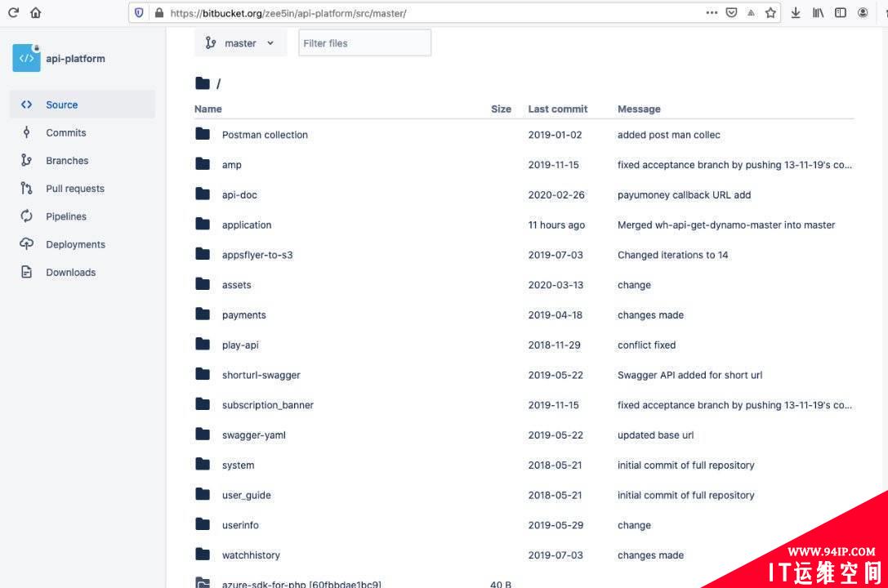Open the Pull requests section
The height and width of the screenshot is (588, 888).
(75, 189)
